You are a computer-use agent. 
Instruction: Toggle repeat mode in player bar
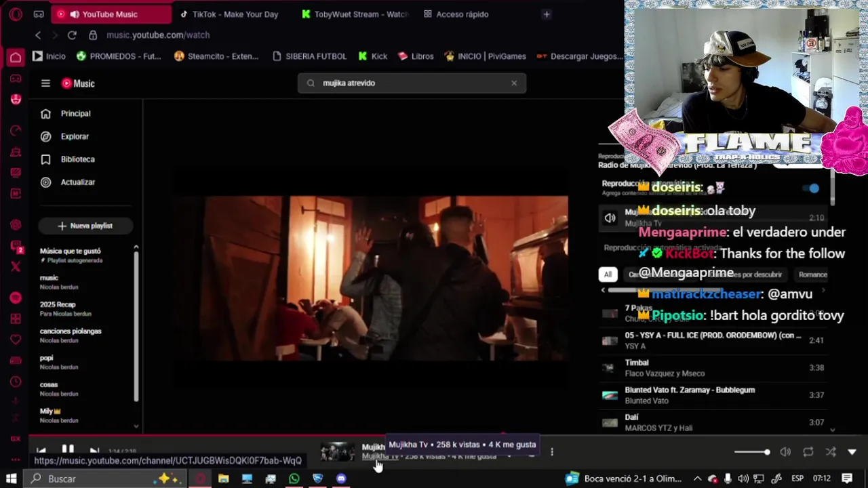[808, 452]
